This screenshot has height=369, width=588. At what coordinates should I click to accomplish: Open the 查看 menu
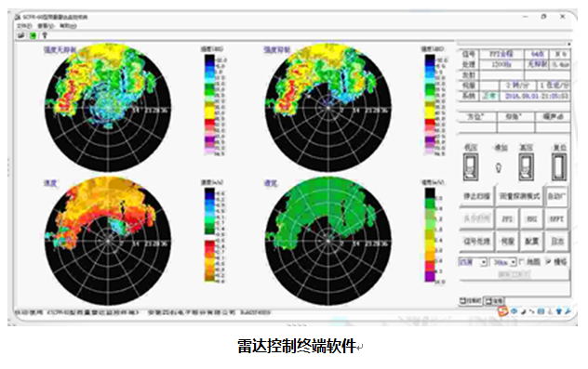coord(47,26)
